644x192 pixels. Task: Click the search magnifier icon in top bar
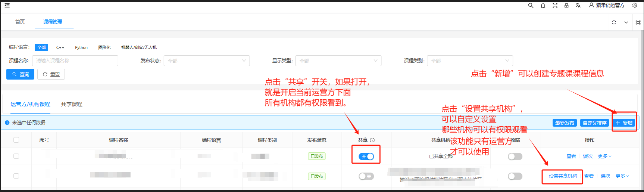531,6
